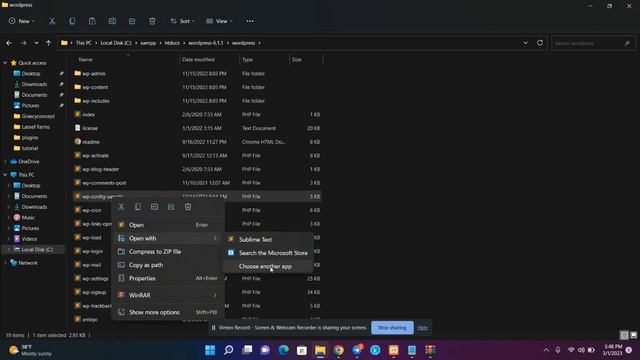Switch to details view icon
The width and height of the screenshot is (640, 360).
(x=624, y=335)
